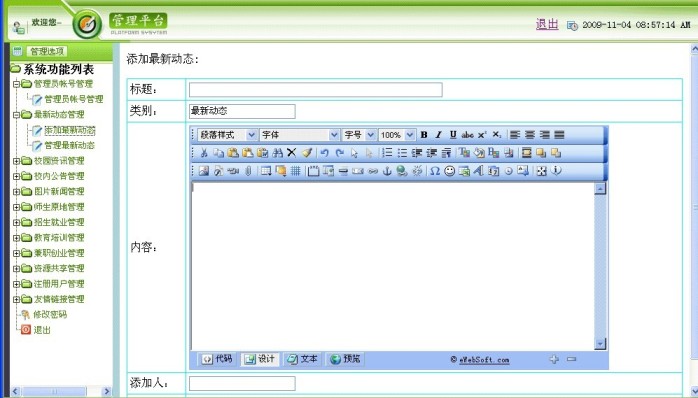Expand the 校园资讯管理 tree folder

click(x=16, y=161)
